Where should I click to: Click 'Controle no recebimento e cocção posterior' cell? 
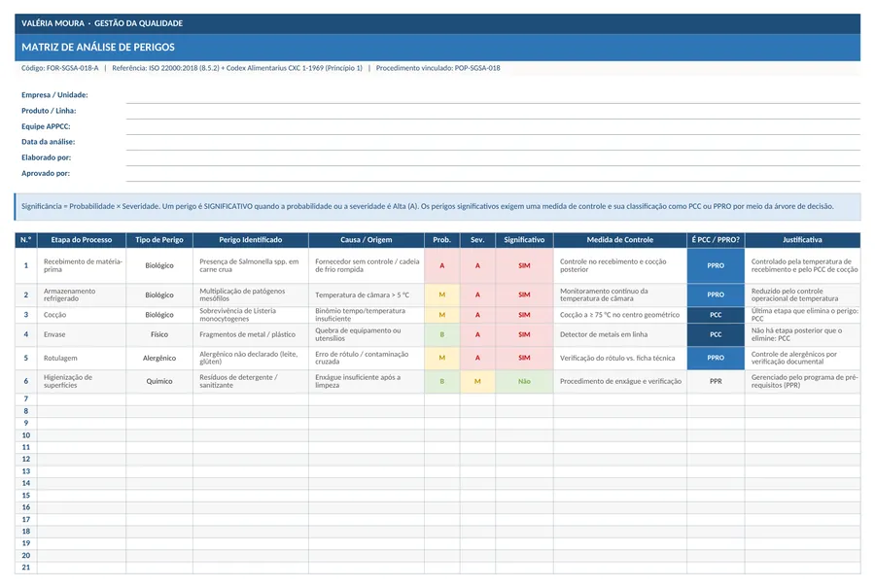[620, 265]
